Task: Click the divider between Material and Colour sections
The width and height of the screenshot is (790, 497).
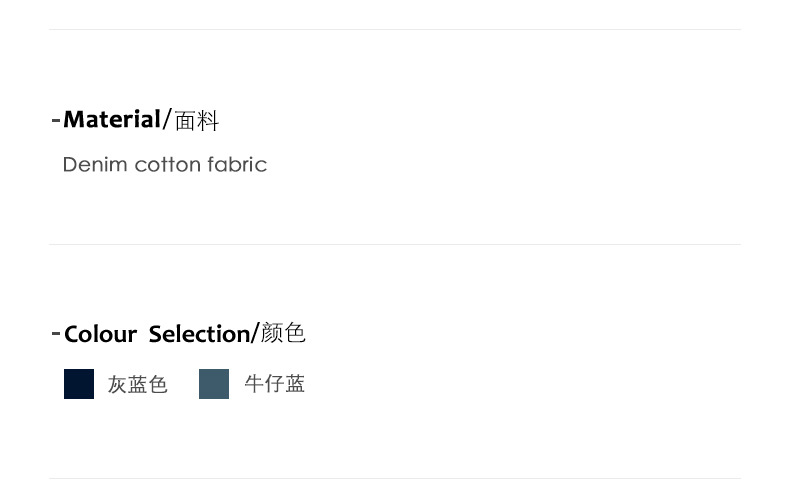Action: coord(394,244)
